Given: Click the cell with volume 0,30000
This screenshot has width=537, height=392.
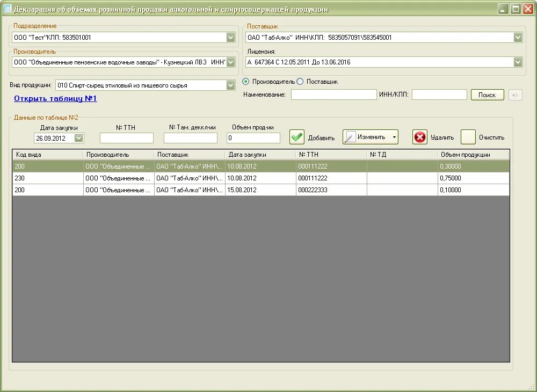Looking at the screenshot, I should [x=474, y=166].
